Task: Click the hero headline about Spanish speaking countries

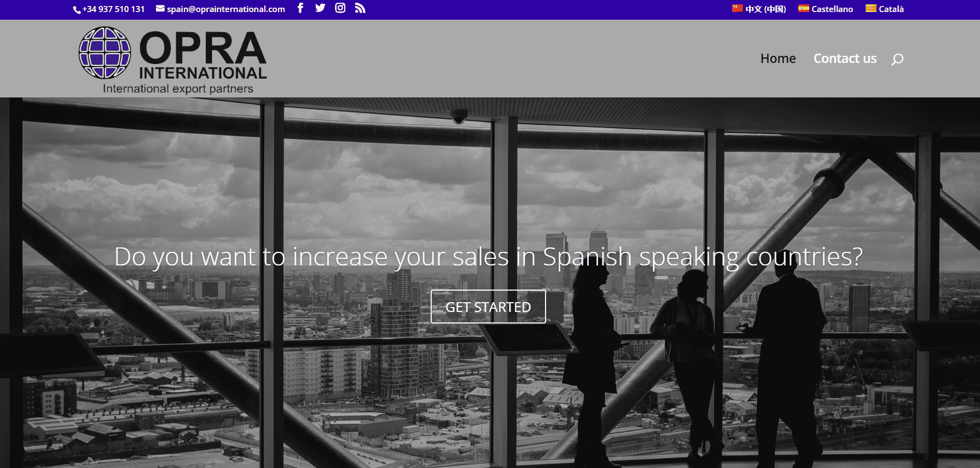Action: pyautogui.click(x=488, y=257)
